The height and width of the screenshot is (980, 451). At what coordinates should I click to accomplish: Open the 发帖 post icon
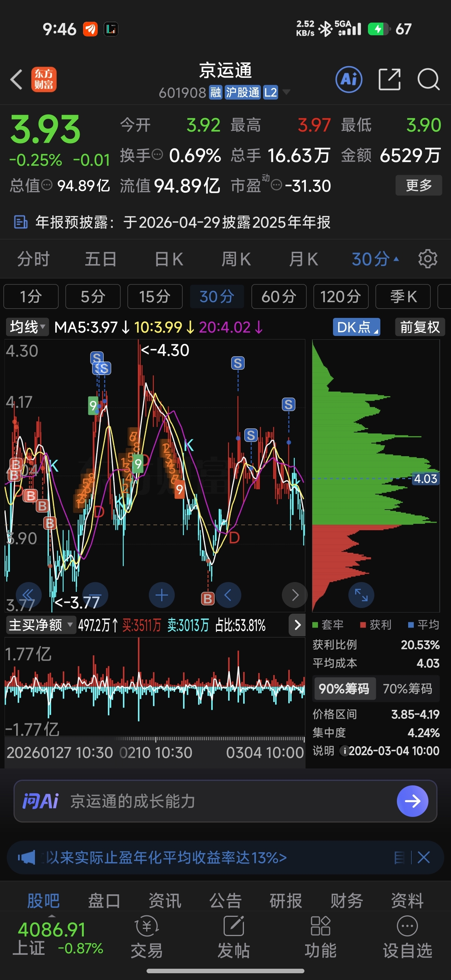[234, 926]
